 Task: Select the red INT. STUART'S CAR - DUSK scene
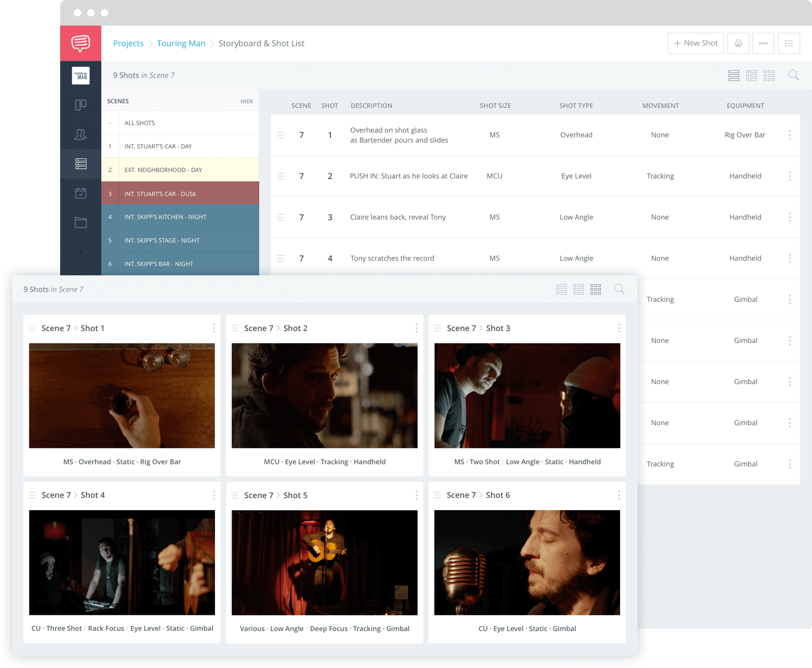[x=160, y=194]
